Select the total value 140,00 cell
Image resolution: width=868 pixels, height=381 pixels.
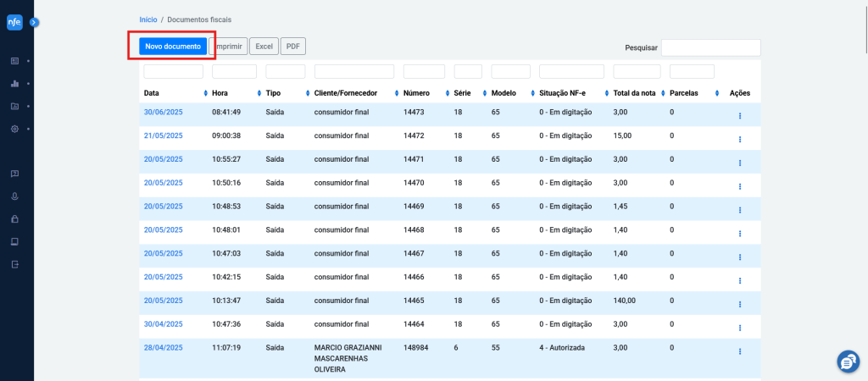(625, 301)
